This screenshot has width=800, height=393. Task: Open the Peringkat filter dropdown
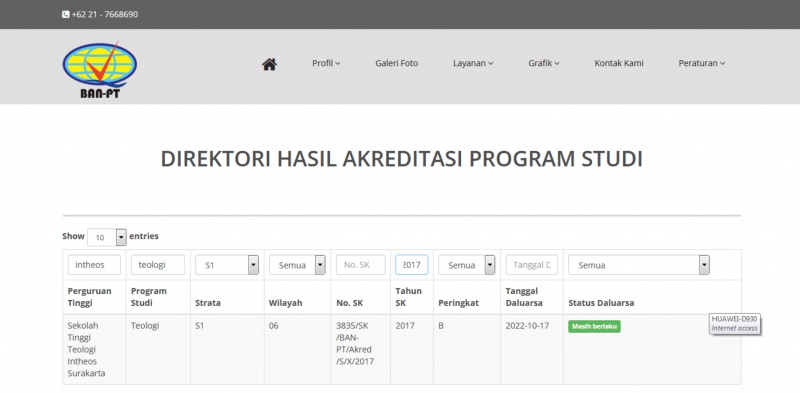(x=467, y=265)
